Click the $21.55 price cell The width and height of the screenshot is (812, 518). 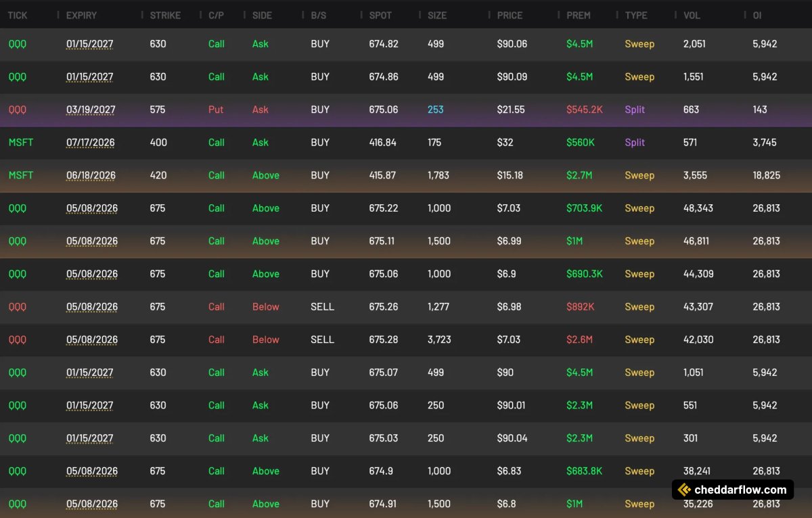point(511,110)
